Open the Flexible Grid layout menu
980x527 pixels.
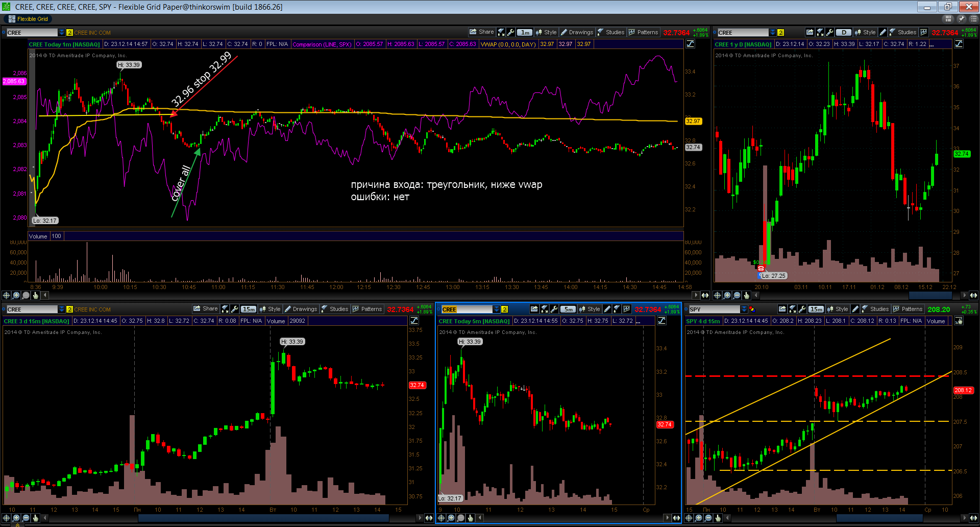(x=29, y=19)
